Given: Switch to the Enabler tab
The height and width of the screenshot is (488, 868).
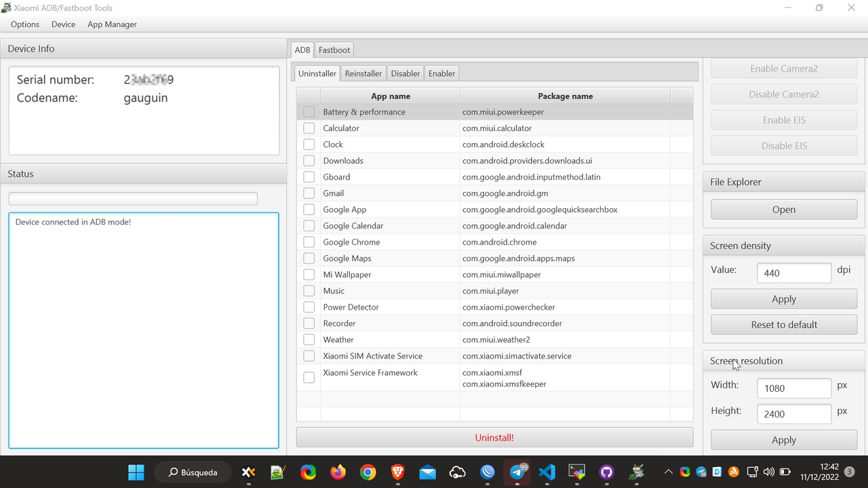Looking at the screenshot, I should pyautogui.click(x=442, y=73).
